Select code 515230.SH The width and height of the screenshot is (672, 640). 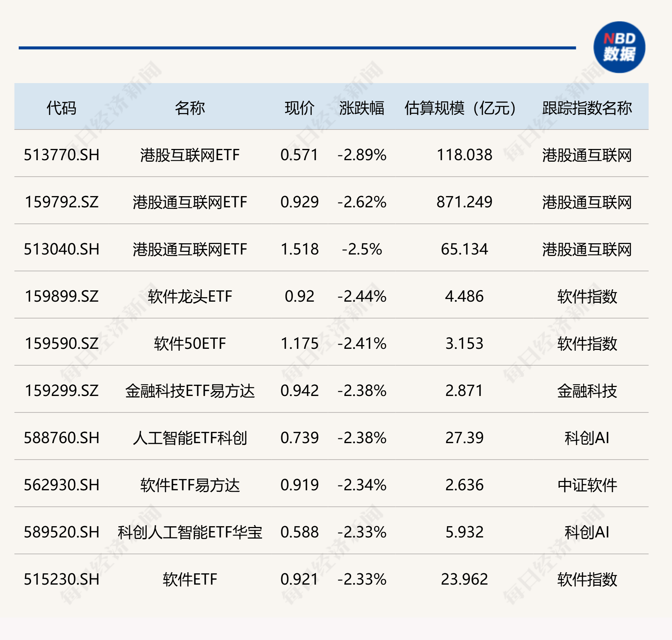tap(62, 579)
